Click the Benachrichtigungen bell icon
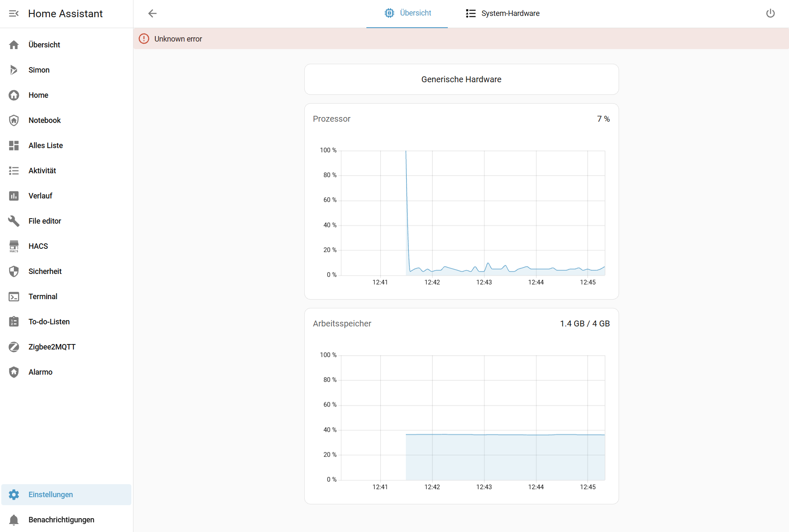The image size is (789, 532). point(14,520)
